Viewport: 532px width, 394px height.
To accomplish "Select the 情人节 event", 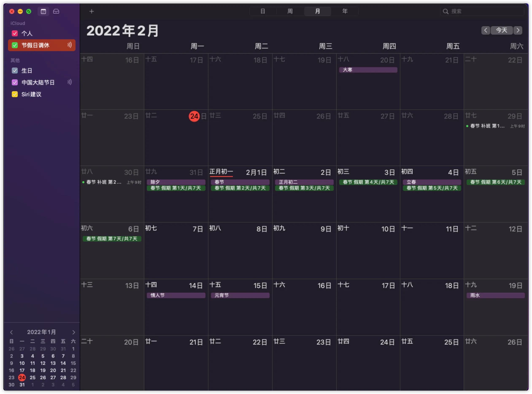I will click(176, 295).
